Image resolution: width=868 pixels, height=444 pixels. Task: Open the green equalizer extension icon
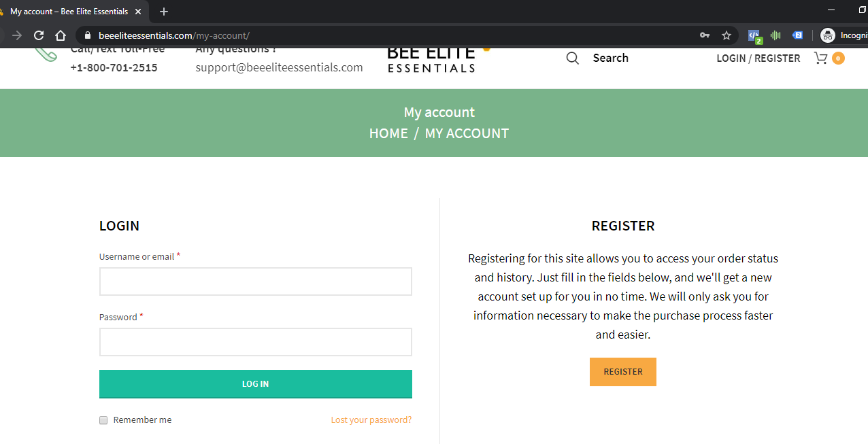click(775, 35)
